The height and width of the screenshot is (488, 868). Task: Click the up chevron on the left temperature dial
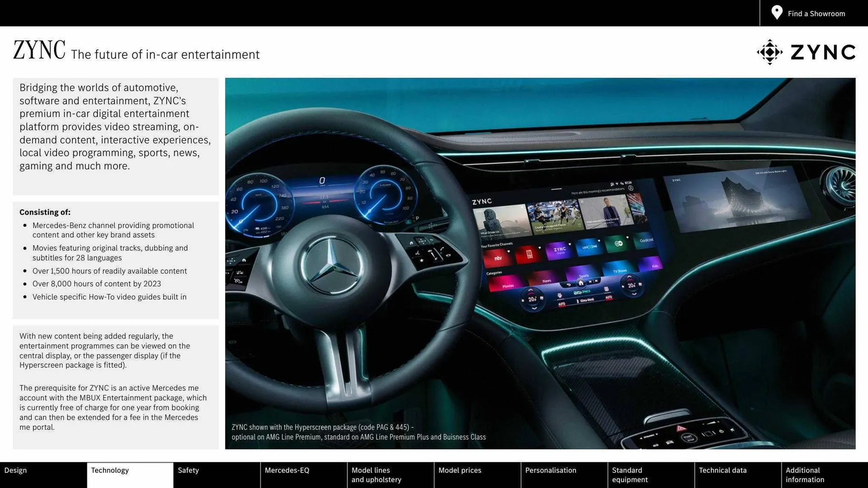click(531, 290)
